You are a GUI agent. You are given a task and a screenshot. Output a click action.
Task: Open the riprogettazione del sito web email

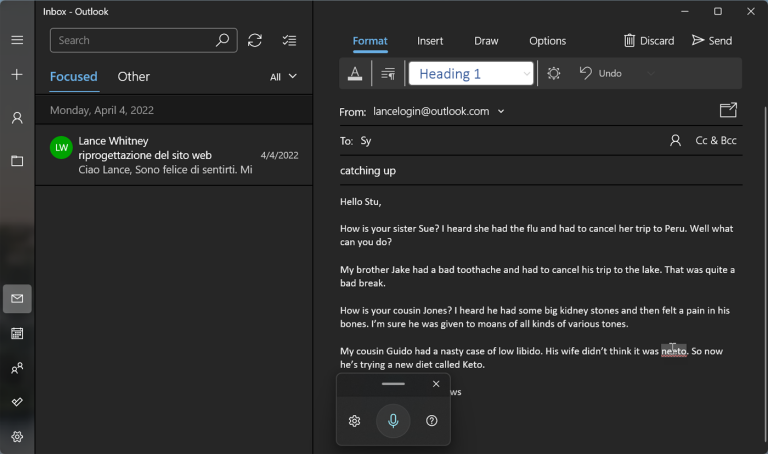[174, 155]
